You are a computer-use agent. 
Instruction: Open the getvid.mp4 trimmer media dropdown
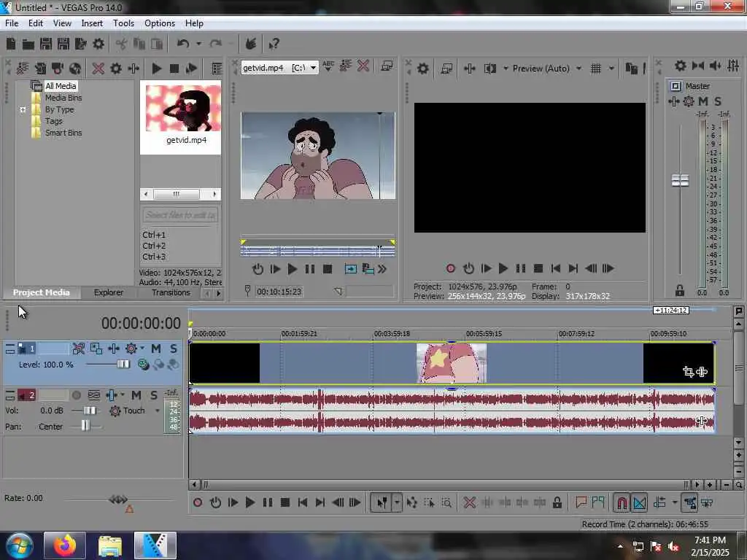tap(313, 68)
